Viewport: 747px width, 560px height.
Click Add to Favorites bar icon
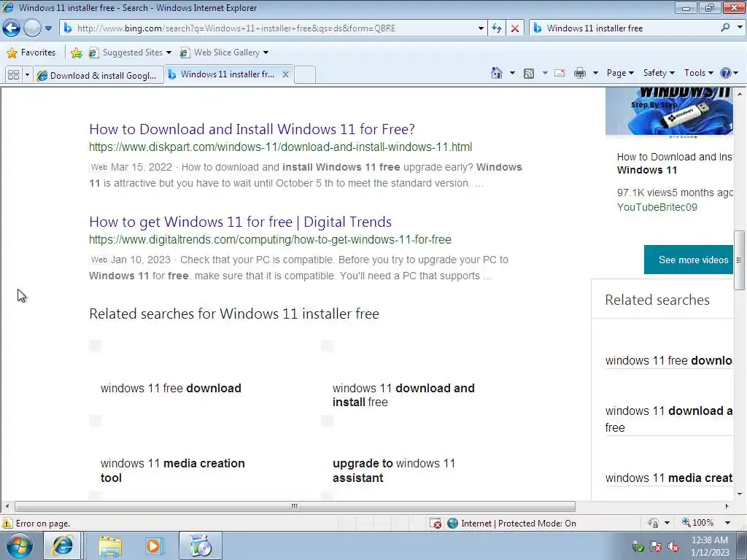tap(76, 52)
